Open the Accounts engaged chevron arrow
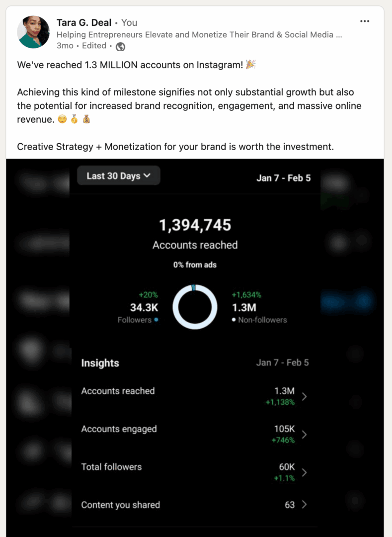Viewport: 392px width, 537px height. [x=304, y=435]
